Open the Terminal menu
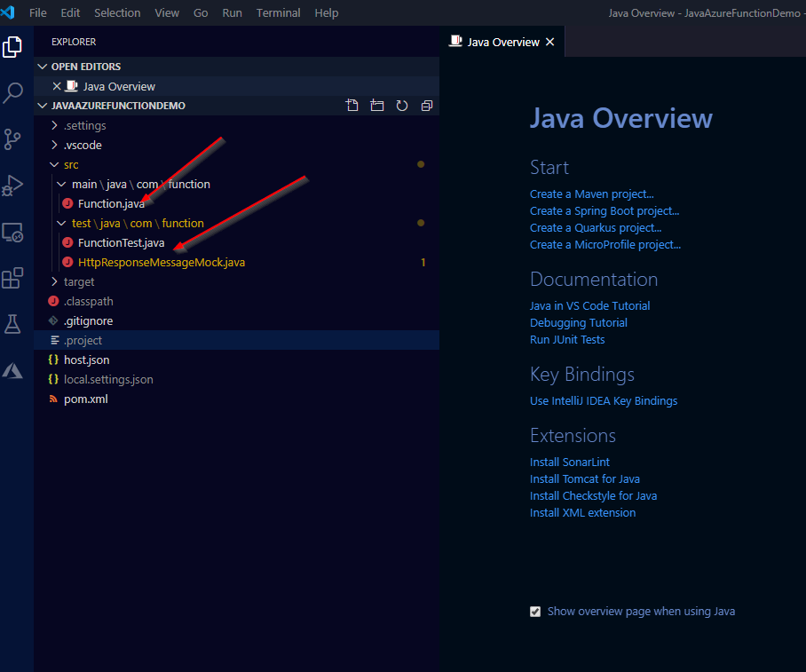The height and width of the screenshot is (672, 806). (x=278, y=13)
